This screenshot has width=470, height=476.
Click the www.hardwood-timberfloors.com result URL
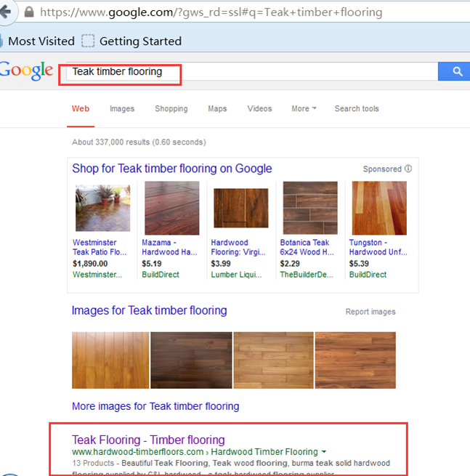[x=138, y=452]
